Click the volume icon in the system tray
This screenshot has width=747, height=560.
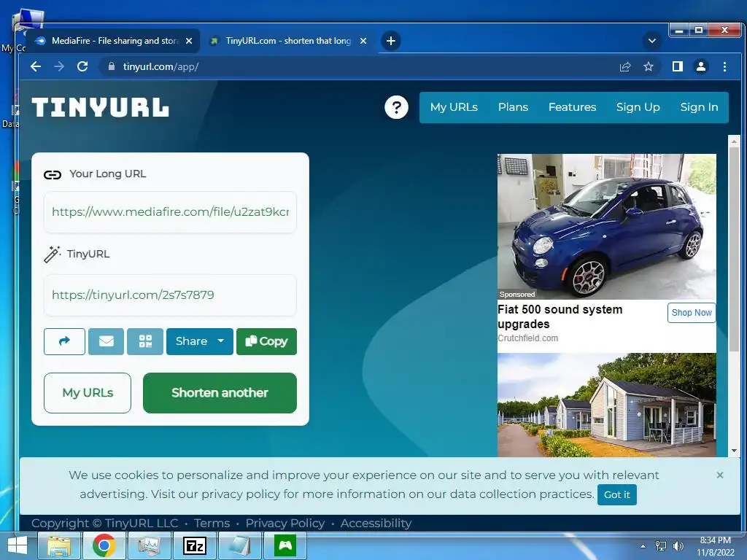coord(678,546)
